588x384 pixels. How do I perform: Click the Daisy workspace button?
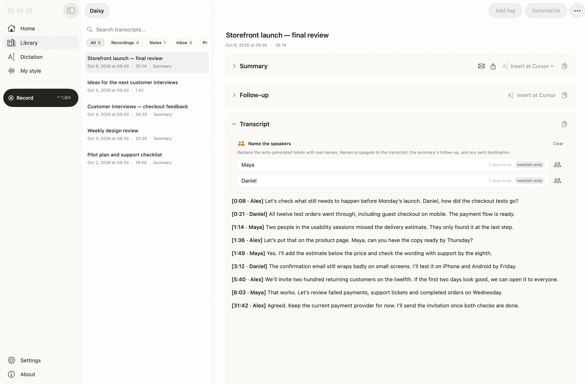(x=97, y=11)
